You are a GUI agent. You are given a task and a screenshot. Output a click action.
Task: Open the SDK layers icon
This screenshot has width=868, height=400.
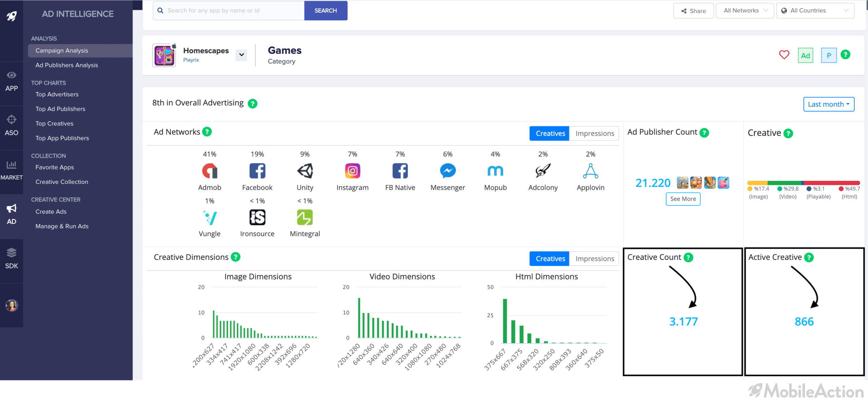tap(12, 258)
